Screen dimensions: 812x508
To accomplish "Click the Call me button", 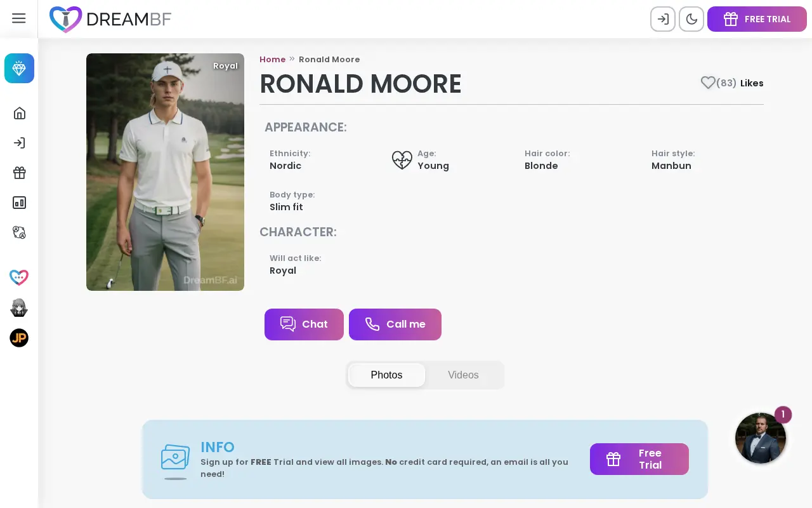I will (x=395, y=324).
